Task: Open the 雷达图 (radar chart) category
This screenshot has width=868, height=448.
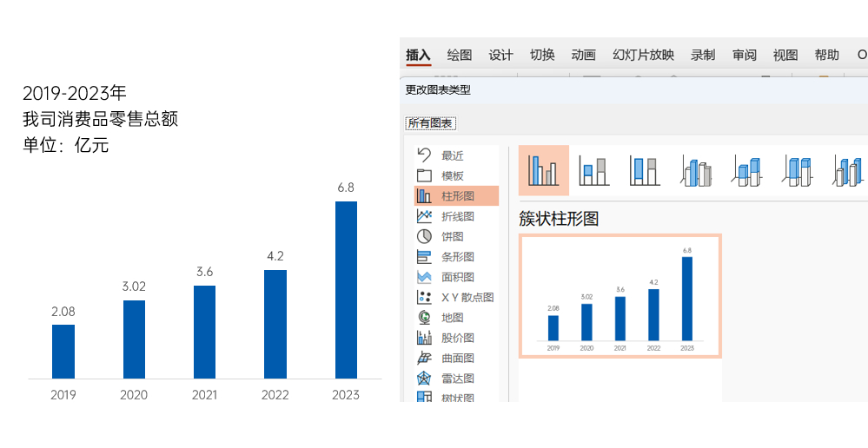Action: point(457,379)
